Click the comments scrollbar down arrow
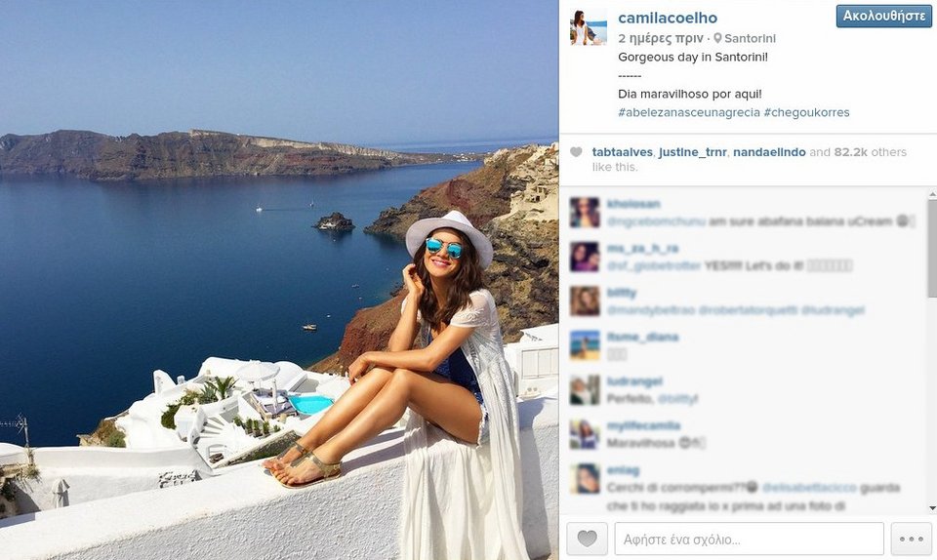Image resolution: width=937 pixels, height=560 pixels. click(932, 508)
